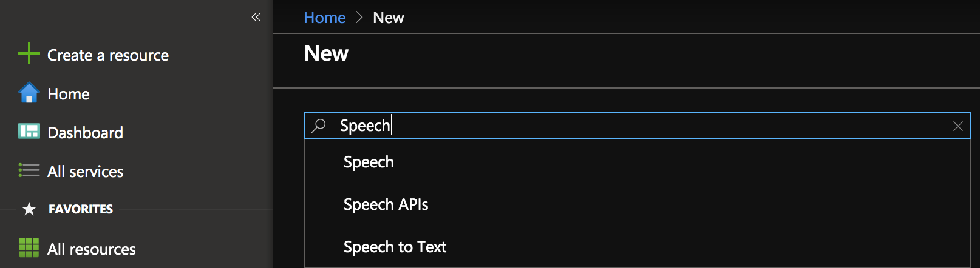Click the Dashboard tile icon
Viewport: 980px width, 268px height.
29,132
